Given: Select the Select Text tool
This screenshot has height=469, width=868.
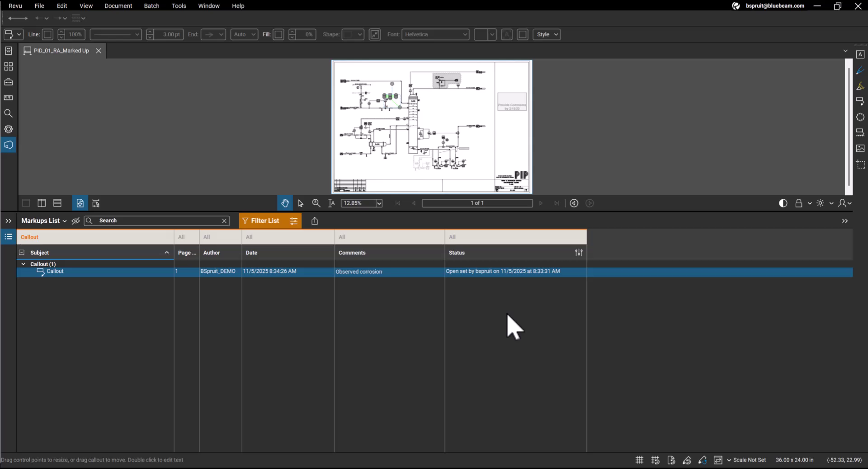Looking at the screenshot, I should [332, 203].
